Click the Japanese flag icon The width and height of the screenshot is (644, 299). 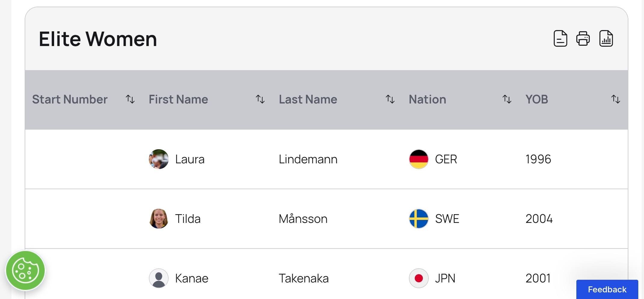[x=419, y=278]
